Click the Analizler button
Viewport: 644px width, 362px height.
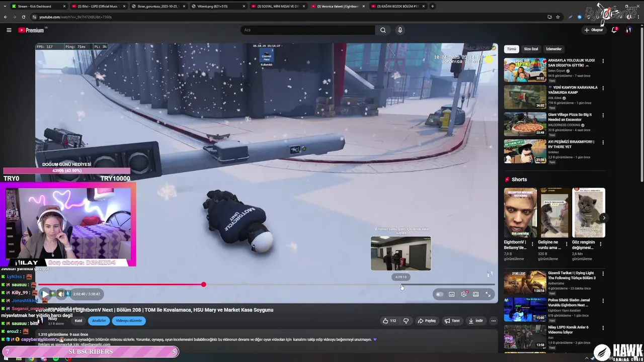click(x=99, y=321)
